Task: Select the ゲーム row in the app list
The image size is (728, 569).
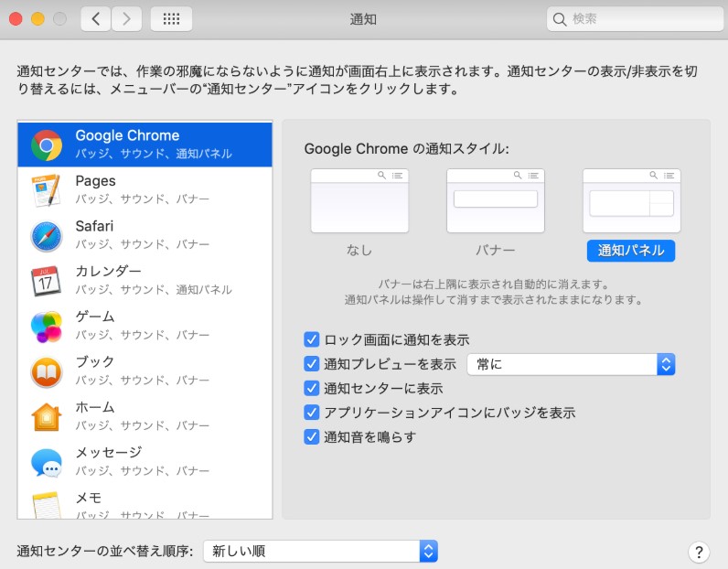Action: tap(145, 326)
